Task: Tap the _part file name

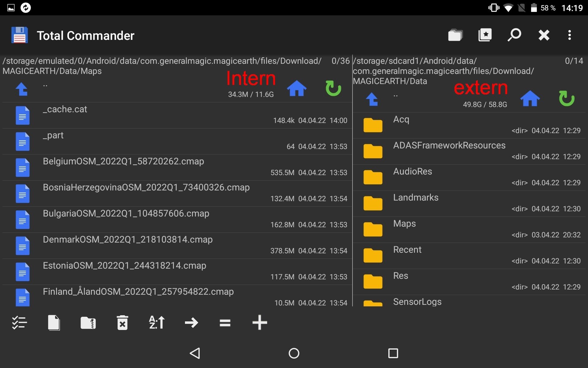Action: click(53, 136)
